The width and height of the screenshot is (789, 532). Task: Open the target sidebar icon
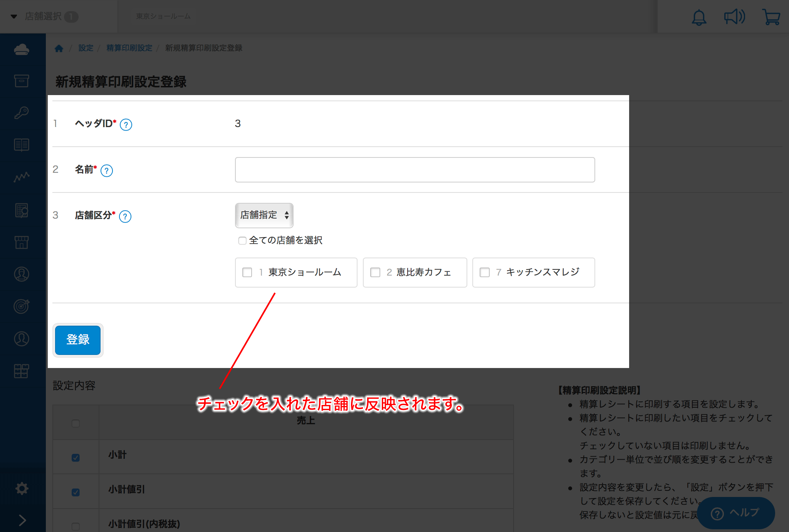tap(22, 306)
